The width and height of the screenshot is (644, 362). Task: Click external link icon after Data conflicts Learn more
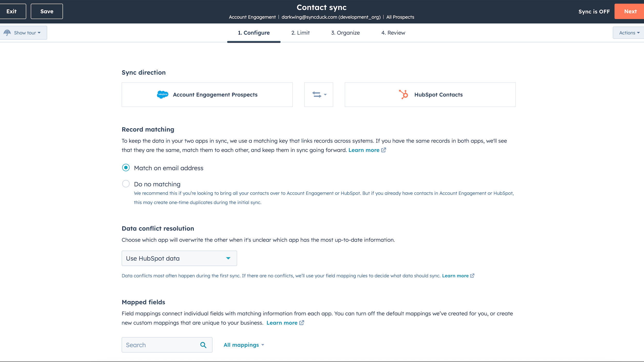point(472,276)
